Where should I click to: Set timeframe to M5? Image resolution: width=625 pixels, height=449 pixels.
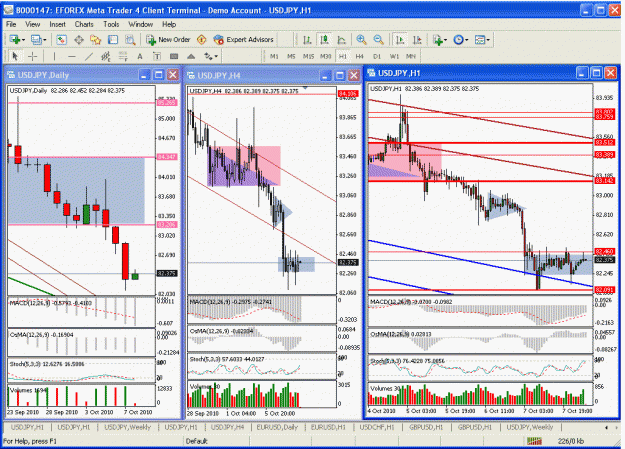[291, 56]
